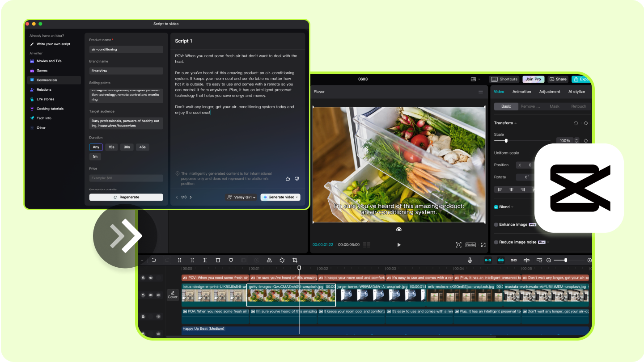Start voiceover recording with microphone icon
Screen dimensions: 644x362
pos(470,260)
